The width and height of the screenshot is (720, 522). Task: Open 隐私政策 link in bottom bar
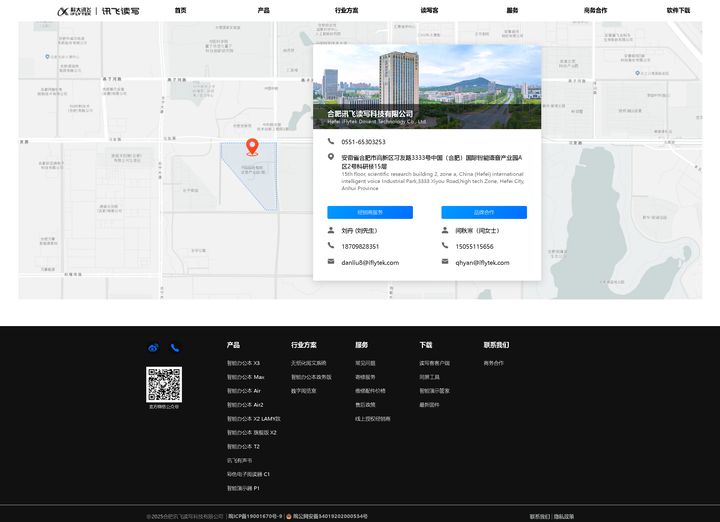coord(564,516)
